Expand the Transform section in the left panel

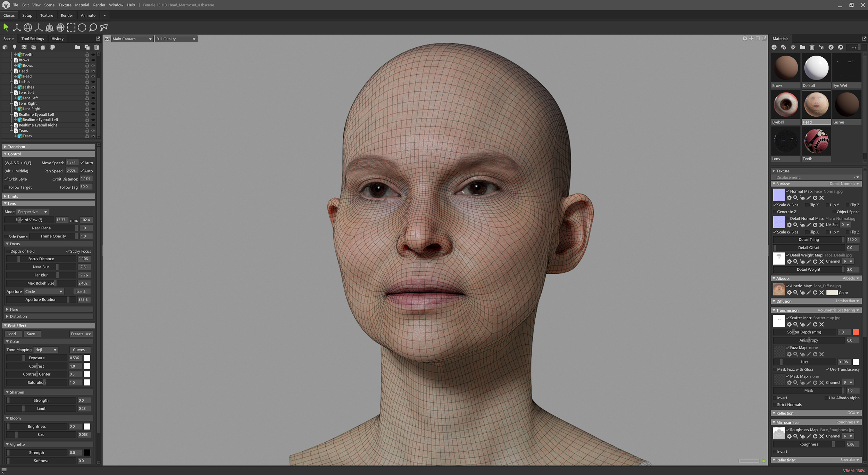pos(16,147)
